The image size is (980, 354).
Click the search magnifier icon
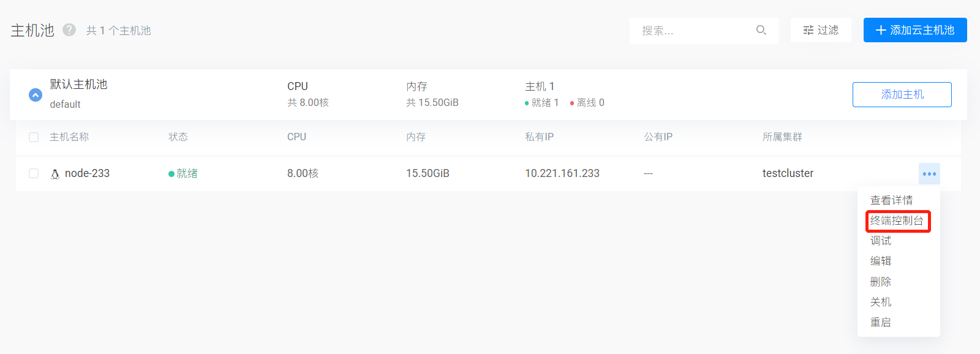[761, 30]
